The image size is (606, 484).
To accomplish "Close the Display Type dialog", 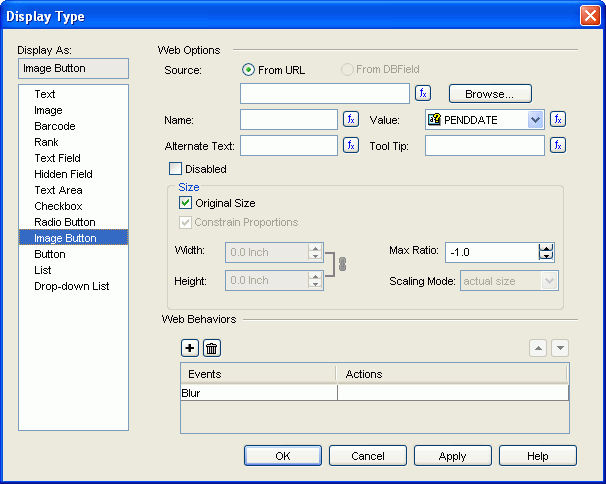I will [590, 16].
